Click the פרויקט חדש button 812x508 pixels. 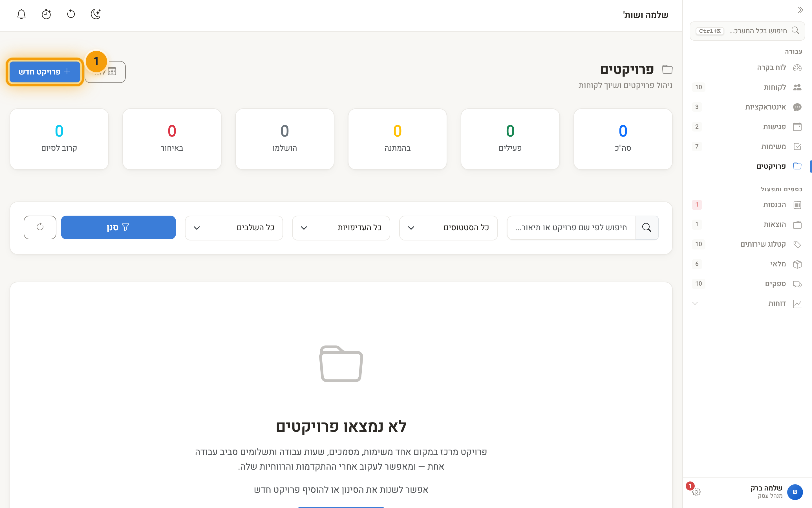pyautogui.click(x=45, y=72)
